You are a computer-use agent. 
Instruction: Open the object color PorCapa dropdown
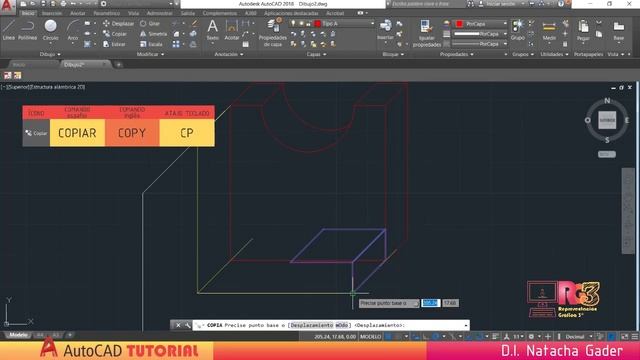point(481,24)
